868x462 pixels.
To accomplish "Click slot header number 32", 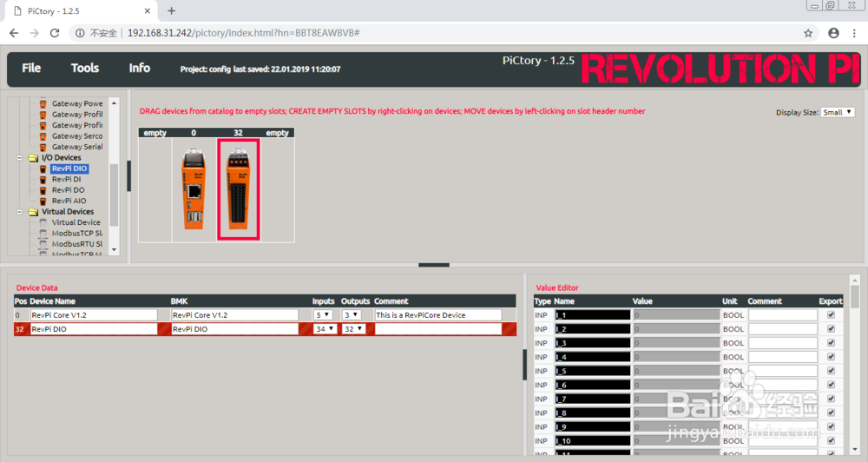I will (x=238, y=133).
